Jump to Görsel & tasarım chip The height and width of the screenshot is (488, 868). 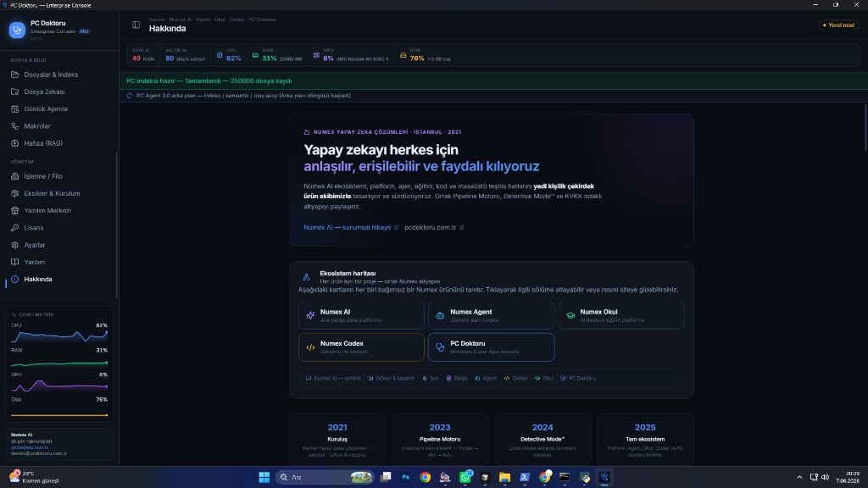[392, 379]
